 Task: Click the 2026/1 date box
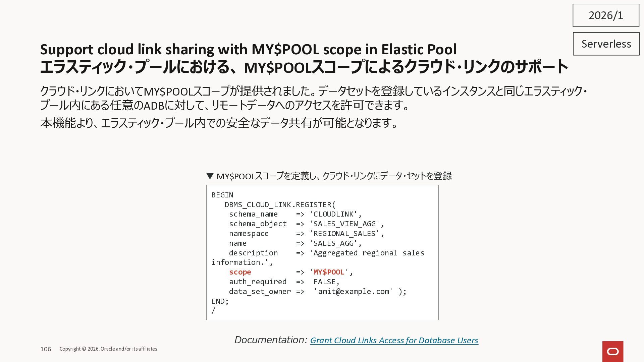(x=605, y=15)
